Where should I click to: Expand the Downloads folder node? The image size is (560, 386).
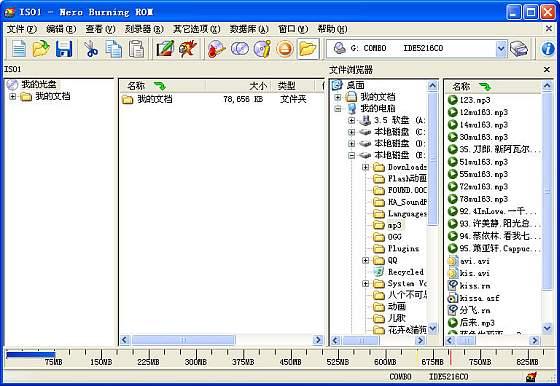pyautogui.click(x=365, y=167)
